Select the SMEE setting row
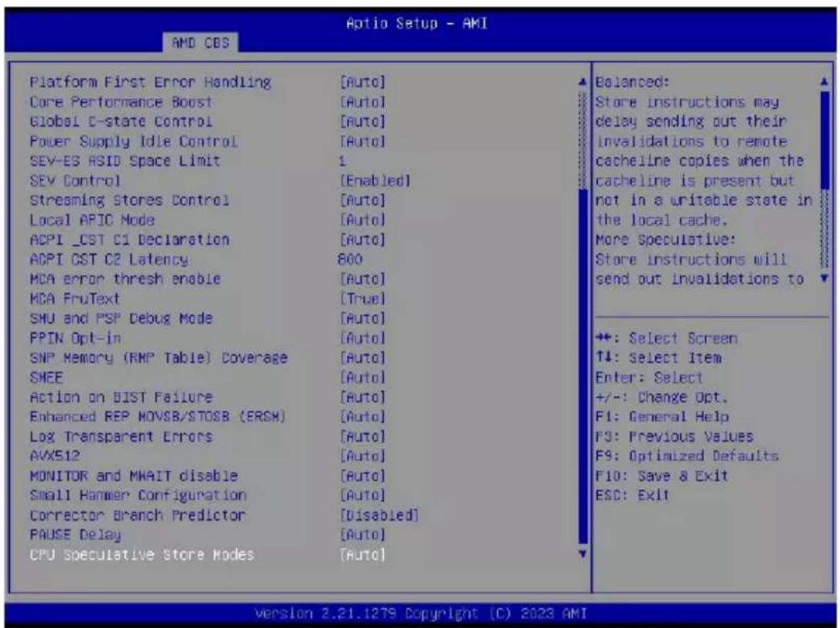The height and width of the screenshot is (628, 840). tap(208, 377)
